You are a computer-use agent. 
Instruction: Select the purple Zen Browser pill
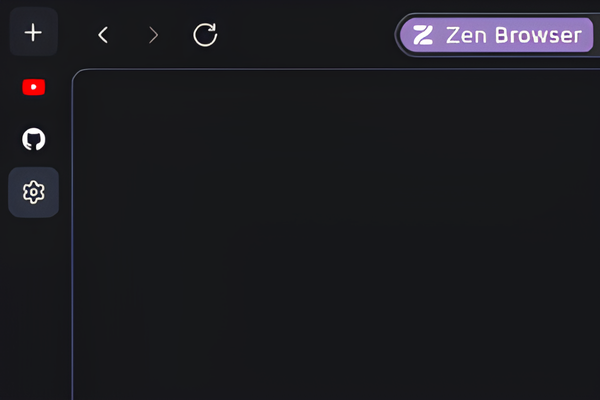(497, 35)
